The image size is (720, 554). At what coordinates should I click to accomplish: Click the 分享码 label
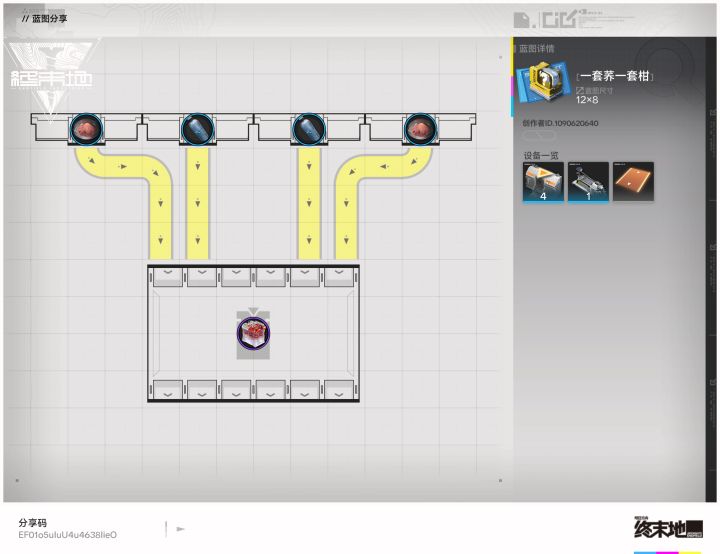(33, 523)
